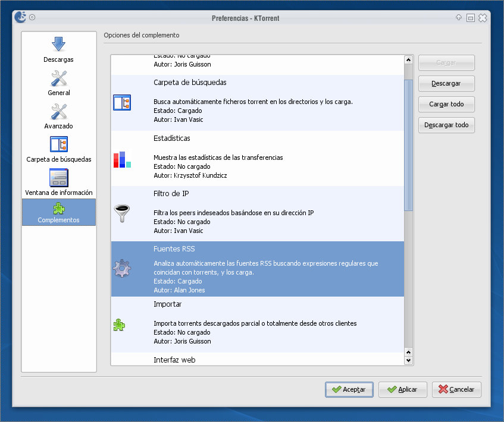Click the Importar plugin puzzle icon
Viewport: 504px width, 422px height.
[x=119, y=325]
